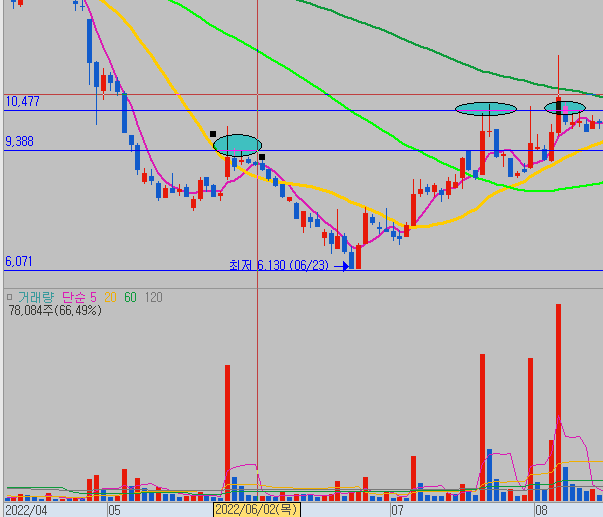Click the 6,071 price level label
The width and height of the screenshot is (603, 517).
pyautogui.click(x=18, y=262)
